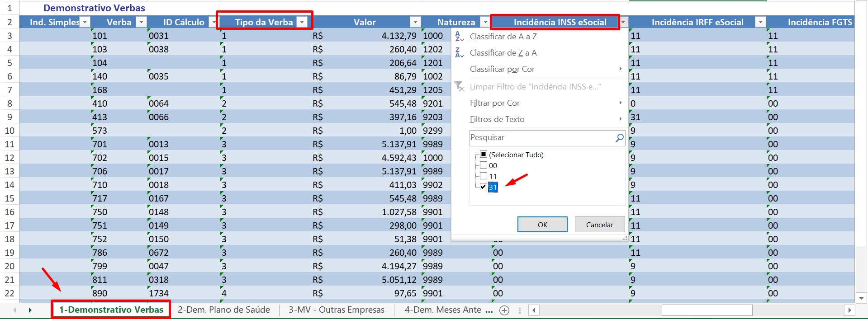868x319 pixels.
Task: Uncheck the 31 filter value checkbox
Action: (x=484, y=187)
